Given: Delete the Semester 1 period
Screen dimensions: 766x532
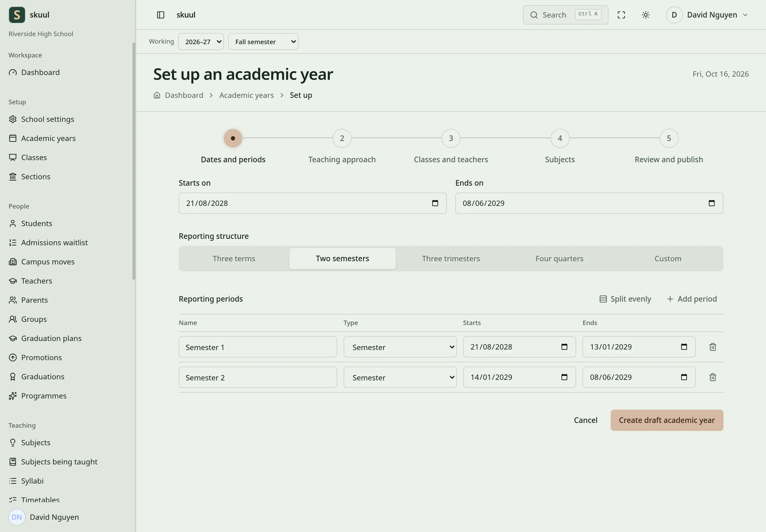Looking at the screenshot, I should point(713,347).
